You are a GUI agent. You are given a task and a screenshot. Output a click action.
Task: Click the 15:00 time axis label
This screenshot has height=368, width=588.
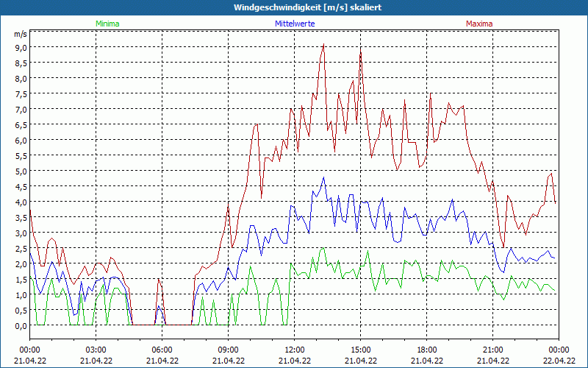(x=361, y=350)
